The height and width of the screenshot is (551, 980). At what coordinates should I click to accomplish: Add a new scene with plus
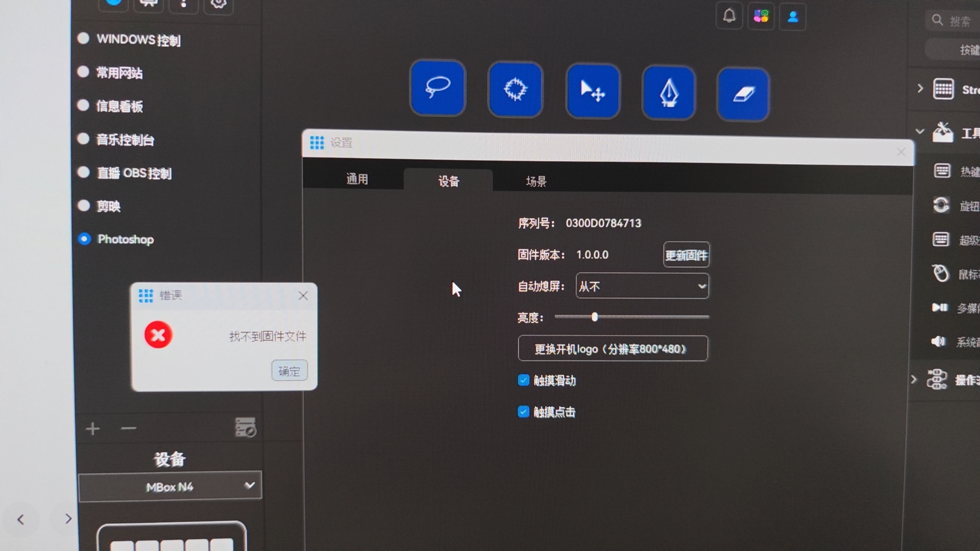coord(92,429)
